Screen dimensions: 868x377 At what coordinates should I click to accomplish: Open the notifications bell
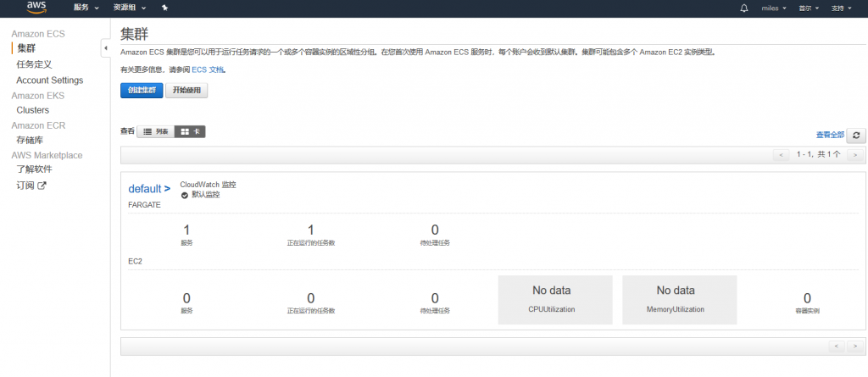pyautogui.click(x=744, y=8)
